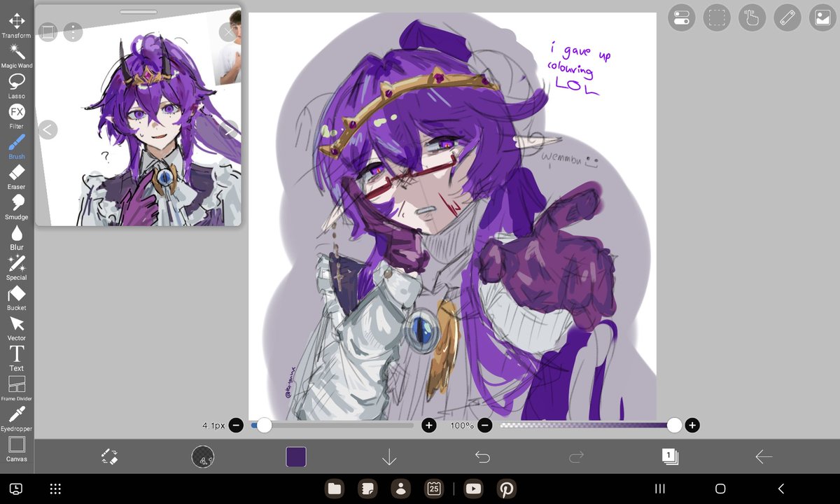
Task: Switch between brush and eraser
Action: [x=108, y=457]
